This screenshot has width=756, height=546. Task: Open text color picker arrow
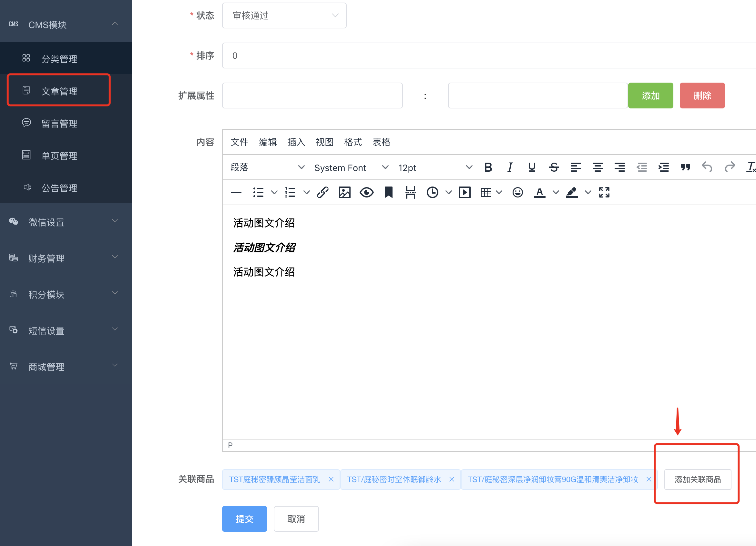click(556, 193)
